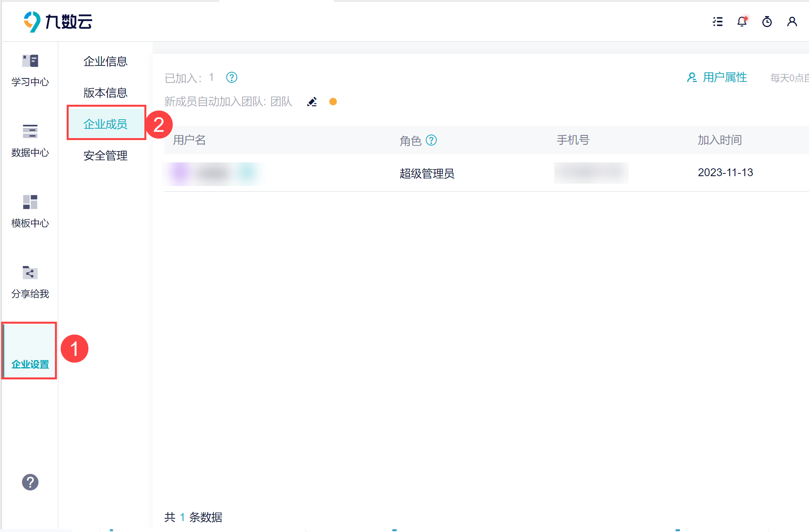Open the task list icon in header
Screen dimensions: 809x532
point(718,22)
